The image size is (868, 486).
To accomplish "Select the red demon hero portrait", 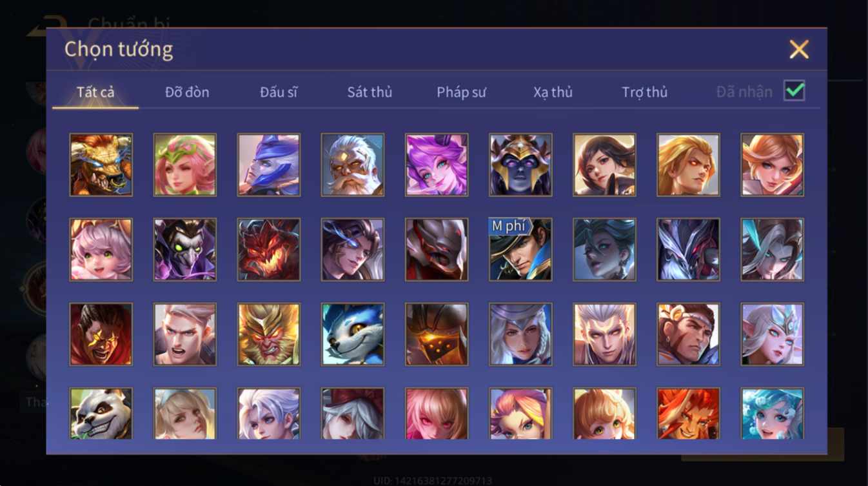I will point(269,249).
